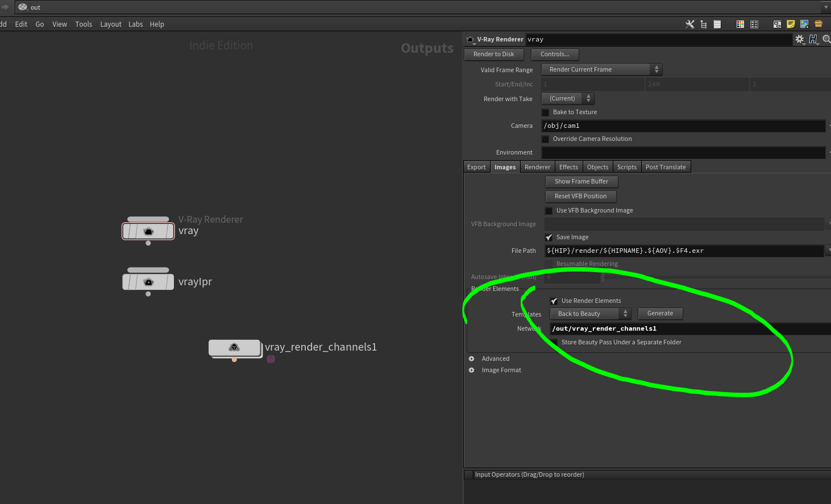Click the Environment input field
The image size is (831, 504).
point(683,153)
